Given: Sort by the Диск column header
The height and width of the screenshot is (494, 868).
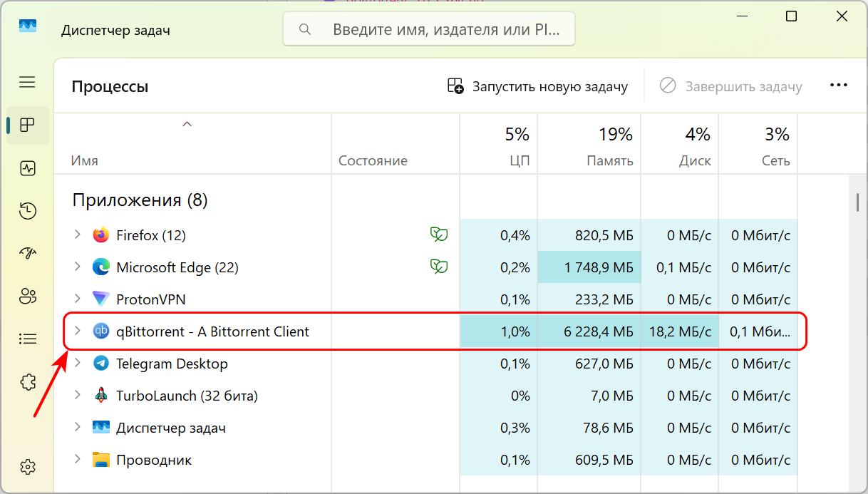Looking at the screenshot, I should point(680,145).
